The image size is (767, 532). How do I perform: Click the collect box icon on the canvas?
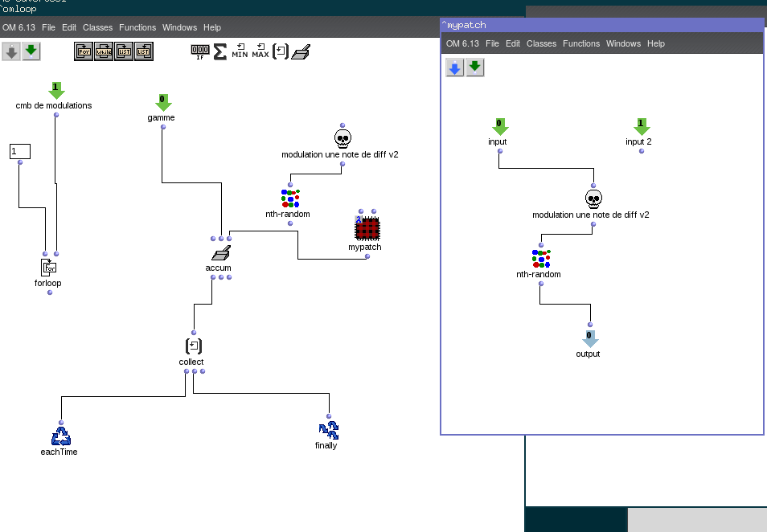pyautogui.click(x=193, y=346)
